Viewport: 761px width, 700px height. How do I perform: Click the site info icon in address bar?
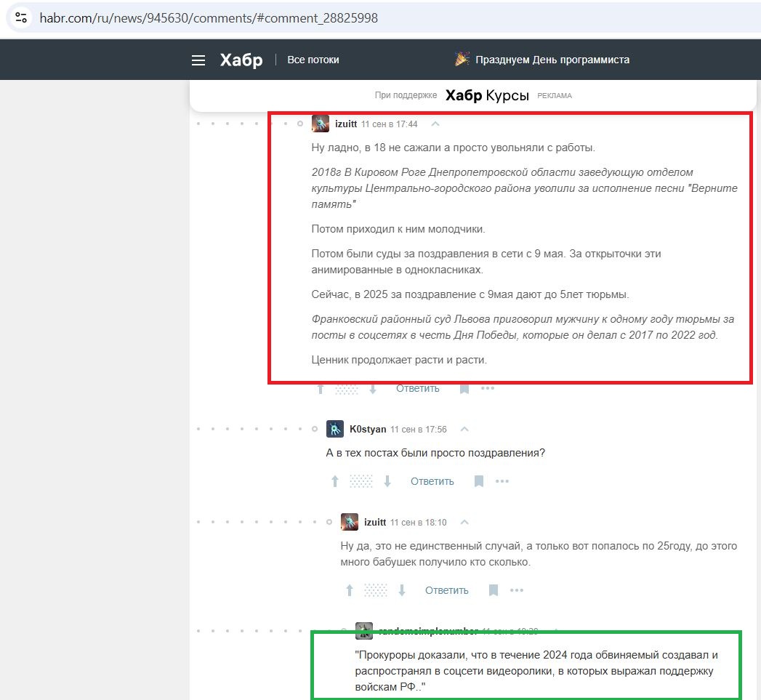21,17
